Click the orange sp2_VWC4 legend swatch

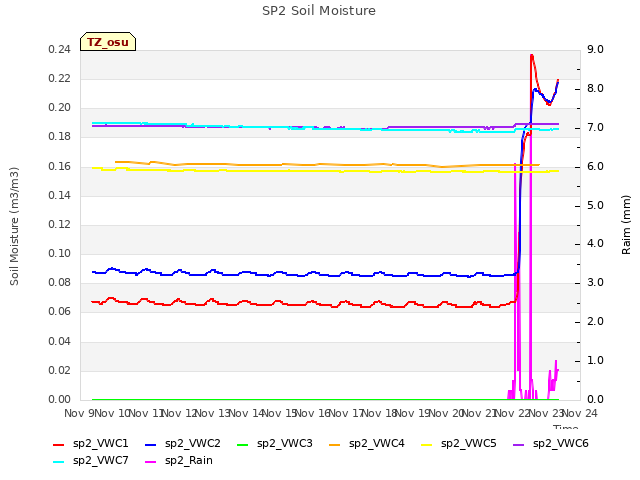coord(335,445)
